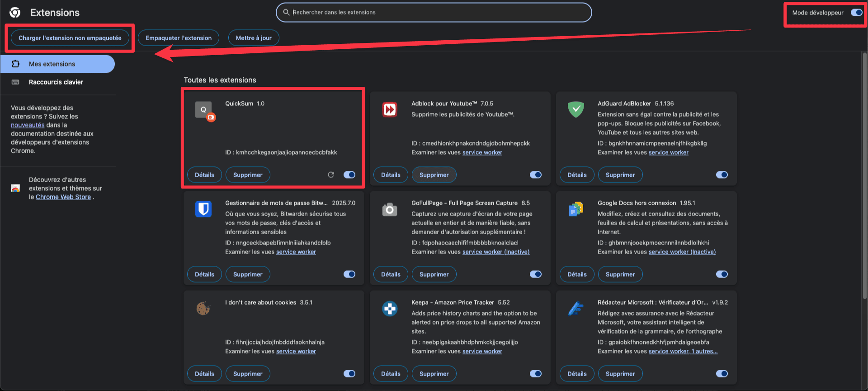Open the Chrome Web Store link

click(63, 197)
